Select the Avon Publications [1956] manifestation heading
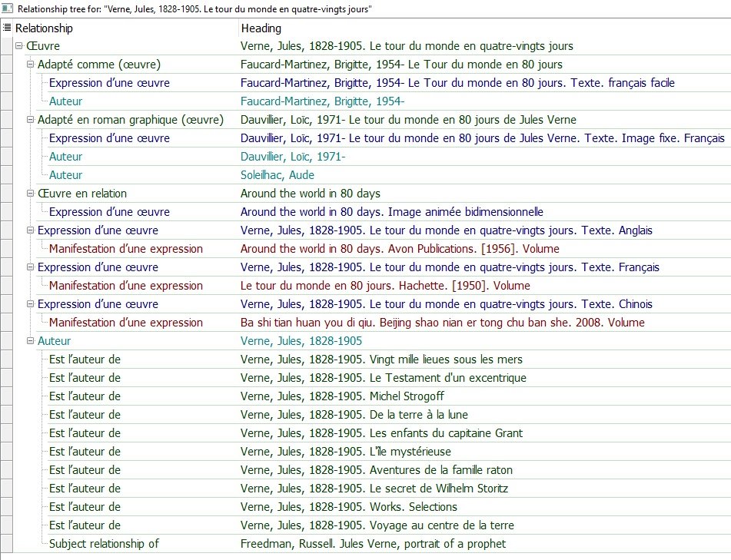The image size is (731, 560). coord(400,249)
